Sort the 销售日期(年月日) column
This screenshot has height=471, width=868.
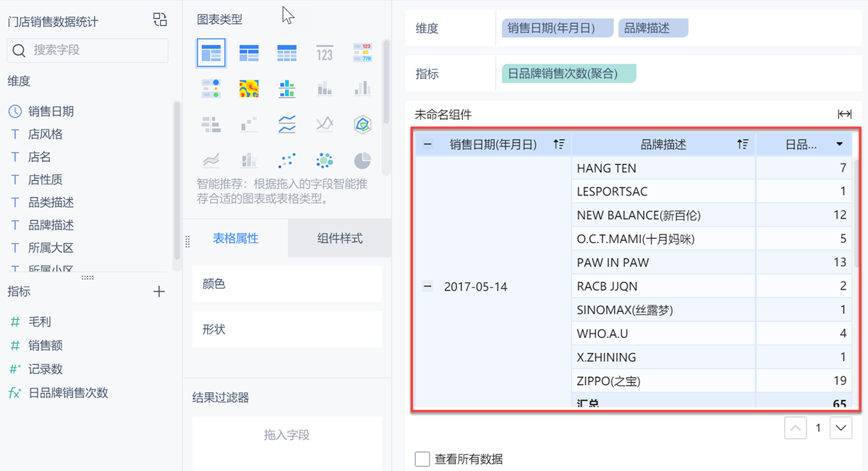tap(558, 144)
